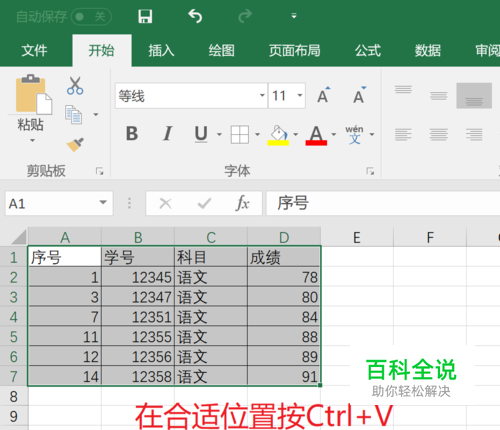Click the Select All corner triangle

(19, 237)
